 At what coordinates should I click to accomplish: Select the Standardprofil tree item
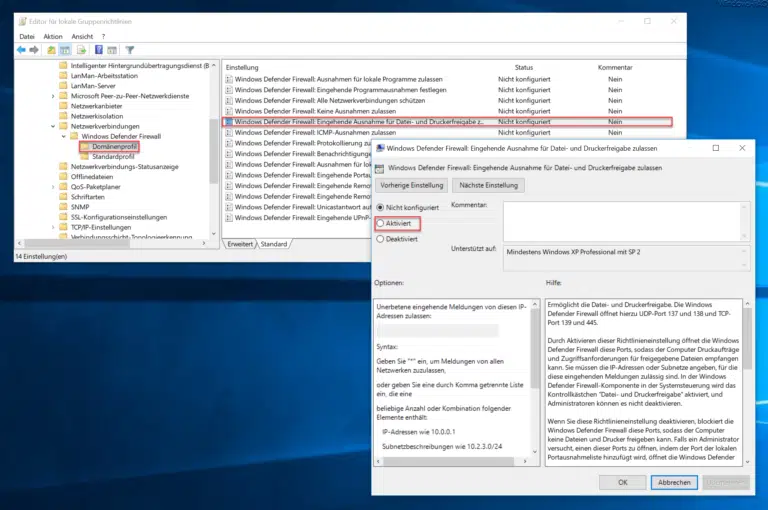click(x=113, y=156)
